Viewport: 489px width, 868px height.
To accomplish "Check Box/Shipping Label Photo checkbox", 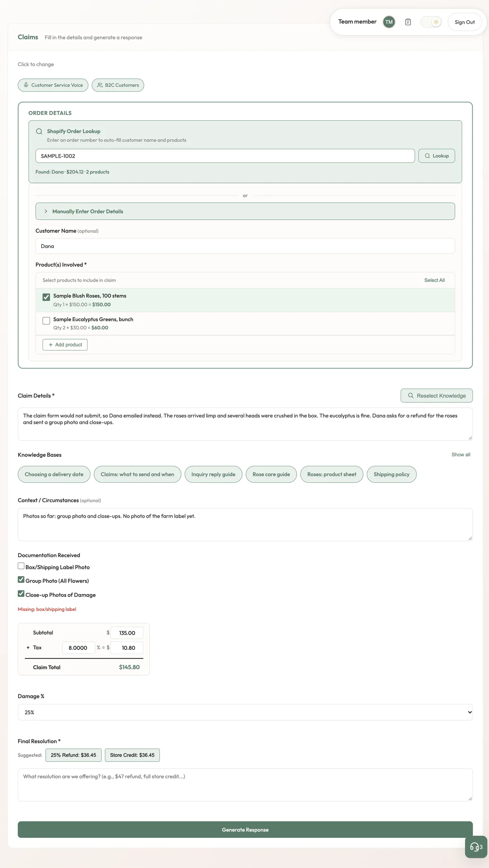I will click(21, 566).
